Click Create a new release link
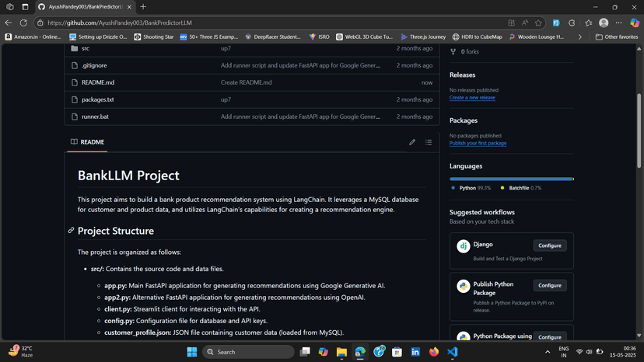Screen dimensions: 644x362 (472, 98)
